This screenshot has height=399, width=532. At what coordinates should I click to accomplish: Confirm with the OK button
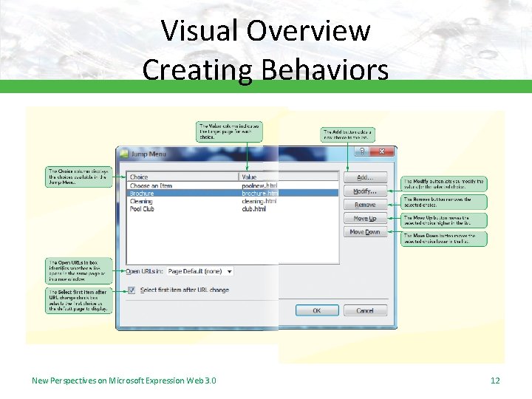[x=317, y=310]
